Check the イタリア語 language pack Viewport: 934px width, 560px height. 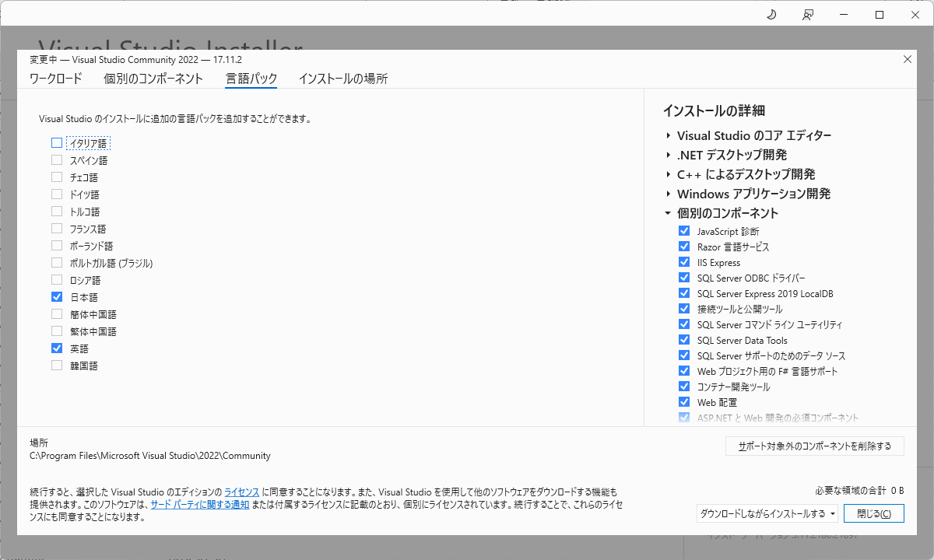click(x=57, y=143)
